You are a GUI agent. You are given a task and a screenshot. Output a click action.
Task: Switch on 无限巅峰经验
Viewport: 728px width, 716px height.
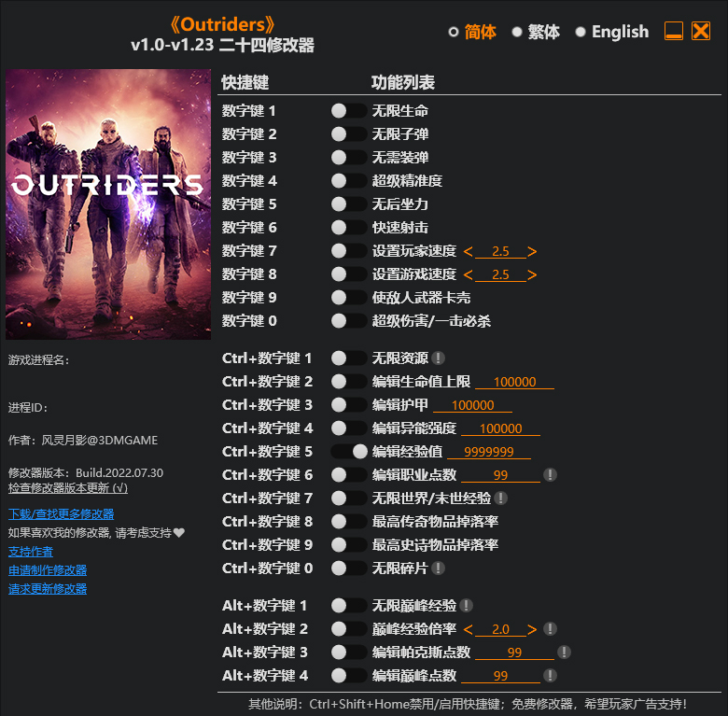tap(349, 605)
